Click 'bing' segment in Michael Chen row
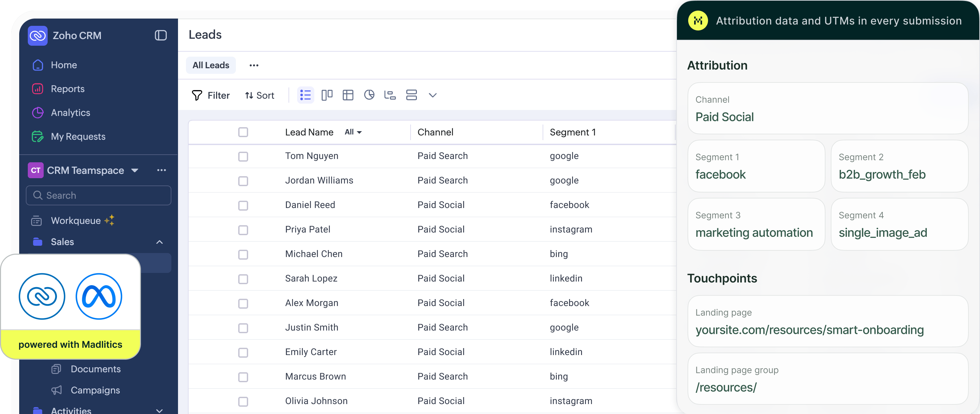This screenshot has height=414, width=980. coord(558,254)
